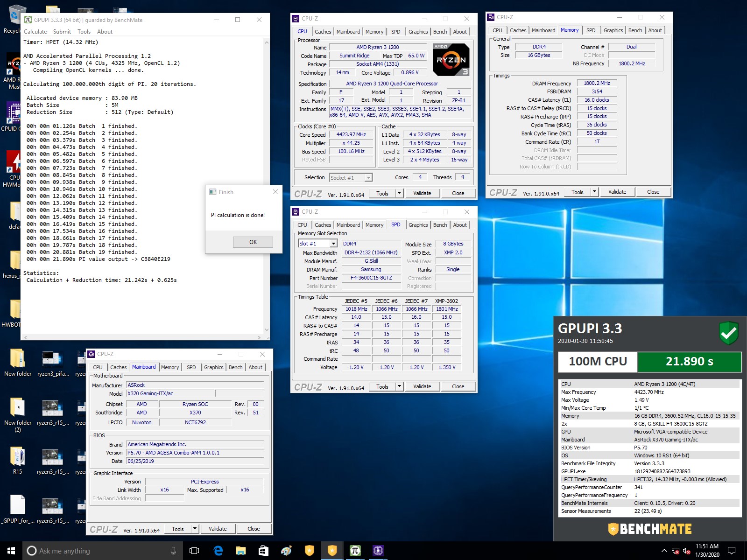Screen dimensions: 747x560
Task: Switch to Graphics tab in CPU-Z Memory window
Action: [x=613, y=30]
